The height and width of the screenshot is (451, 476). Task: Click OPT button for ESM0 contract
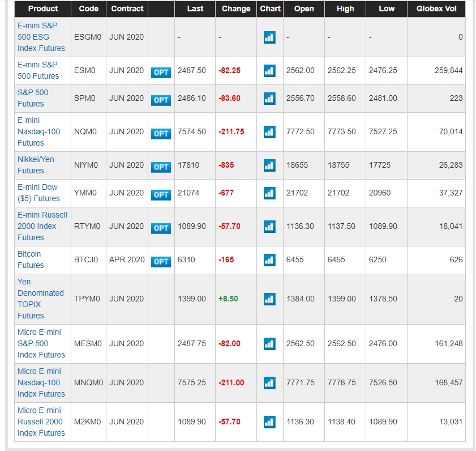tap(161, 73)
